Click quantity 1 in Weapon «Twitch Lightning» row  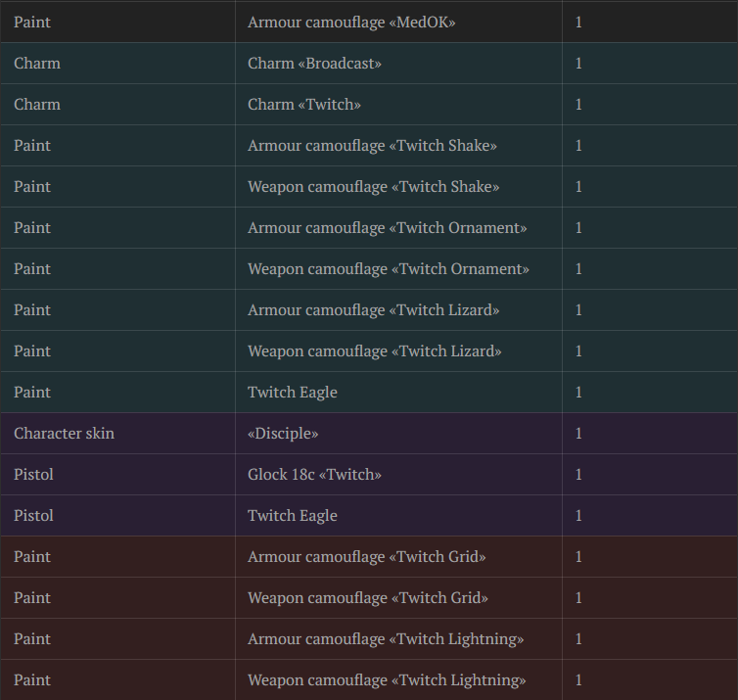578,679
